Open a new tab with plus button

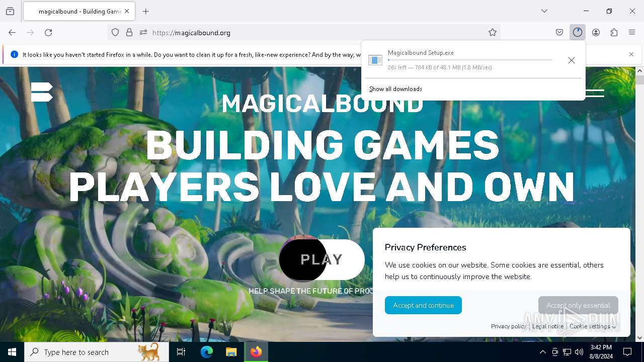click(146, 11)
